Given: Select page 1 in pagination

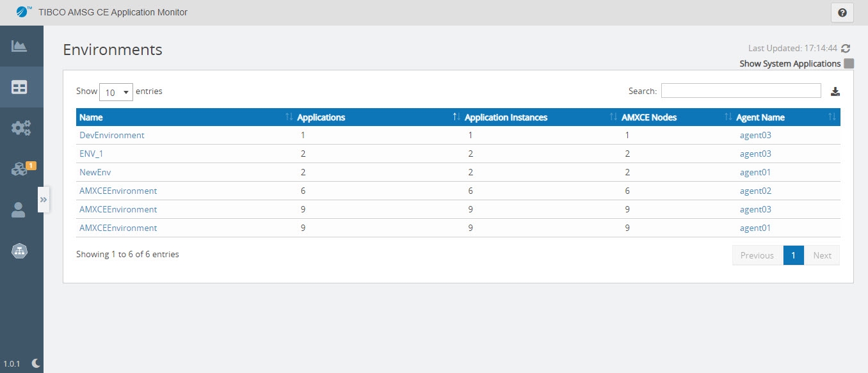Looking at the screenshot, I should click(x=793, y=255).
